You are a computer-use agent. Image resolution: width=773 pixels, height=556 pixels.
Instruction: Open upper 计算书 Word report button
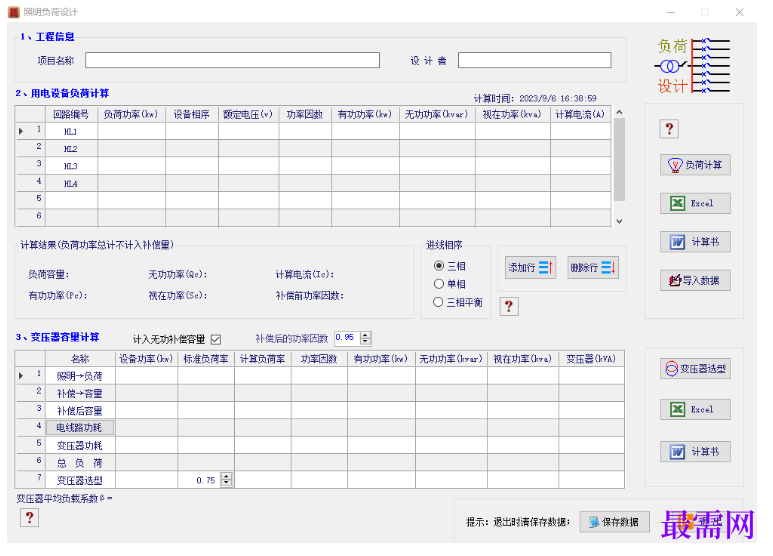coord(695,242)
